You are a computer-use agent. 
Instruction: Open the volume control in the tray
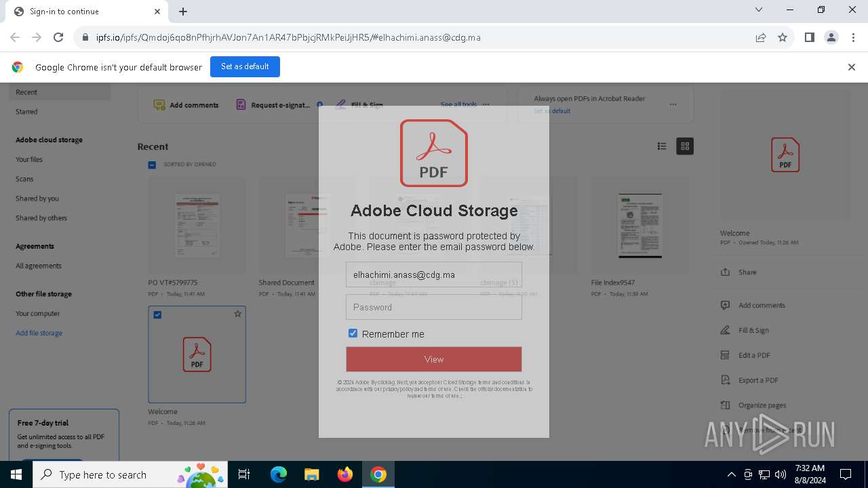click(781, 474)
